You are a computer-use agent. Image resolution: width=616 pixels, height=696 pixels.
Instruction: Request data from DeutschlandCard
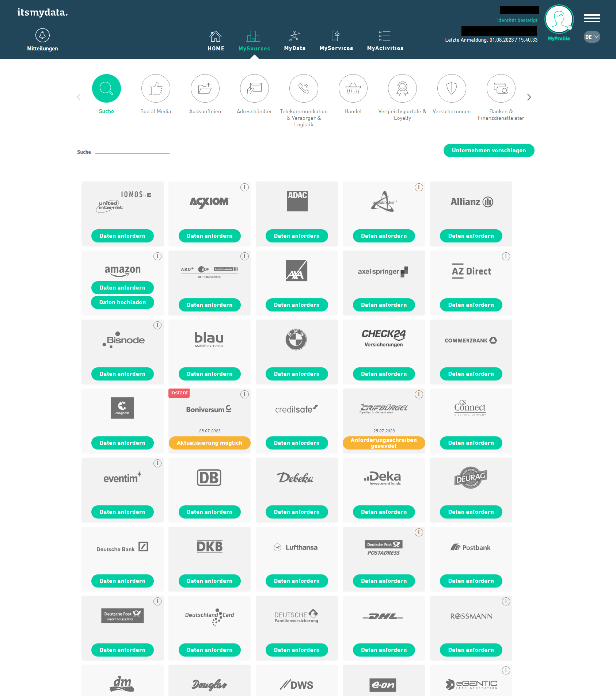[210, 650]
